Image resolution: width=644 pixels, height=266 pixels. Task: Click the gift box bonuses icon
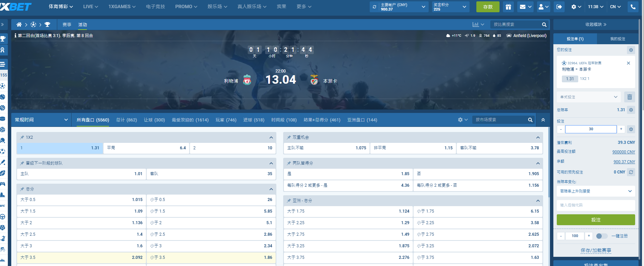coord(508,7)
